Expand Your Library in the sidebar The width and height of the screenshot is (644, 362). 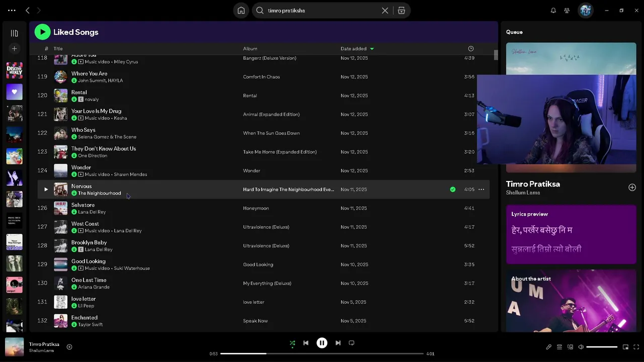[14, 33]
